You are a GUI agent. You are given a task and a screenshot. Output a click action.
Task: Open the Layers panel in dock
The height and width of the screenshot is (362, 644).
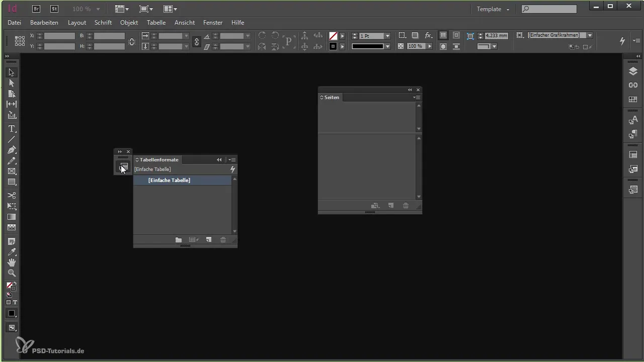(x=633, y=71)
